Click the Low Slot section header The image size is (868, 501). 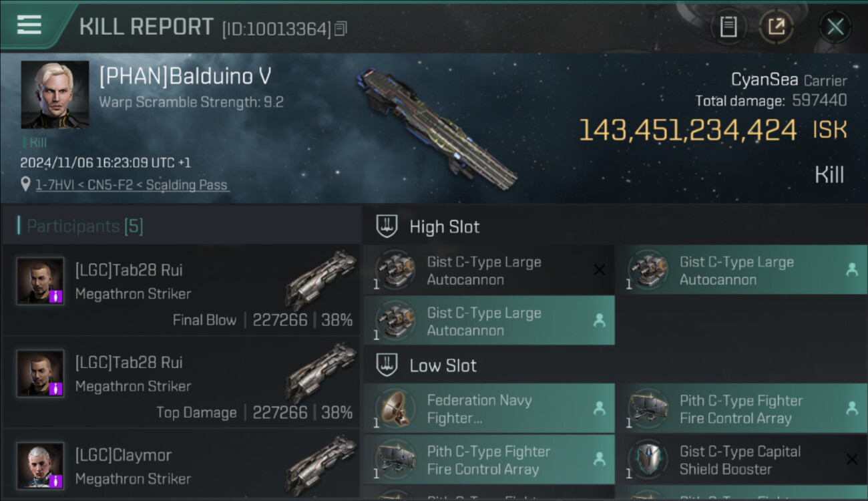point(443,366)
